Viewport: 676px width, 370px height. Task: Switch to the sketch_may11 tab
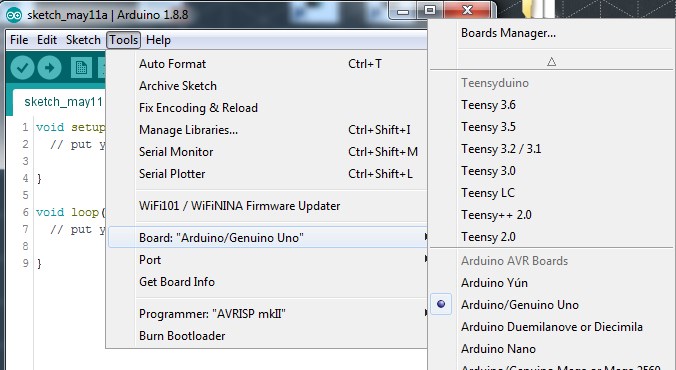pyautogui.click(x=60, y=102)
